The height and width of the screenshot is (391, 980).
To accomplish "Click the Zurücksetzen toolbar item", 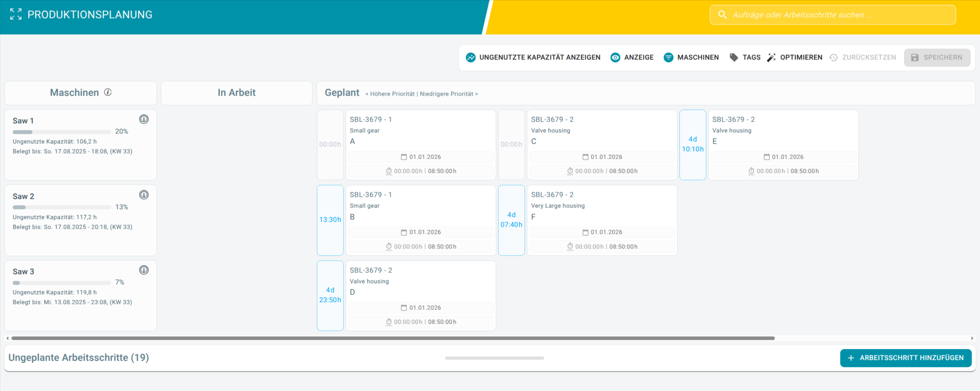I will [x=863, y=57].
